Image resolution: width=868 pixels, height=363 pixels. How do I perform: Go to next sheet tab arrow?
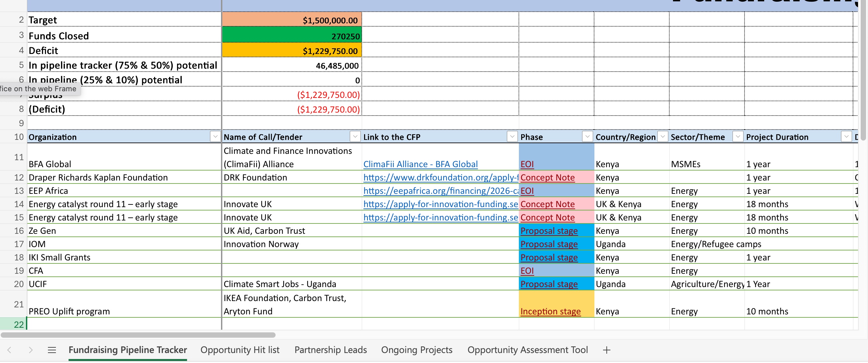click(x=31, y=351)
